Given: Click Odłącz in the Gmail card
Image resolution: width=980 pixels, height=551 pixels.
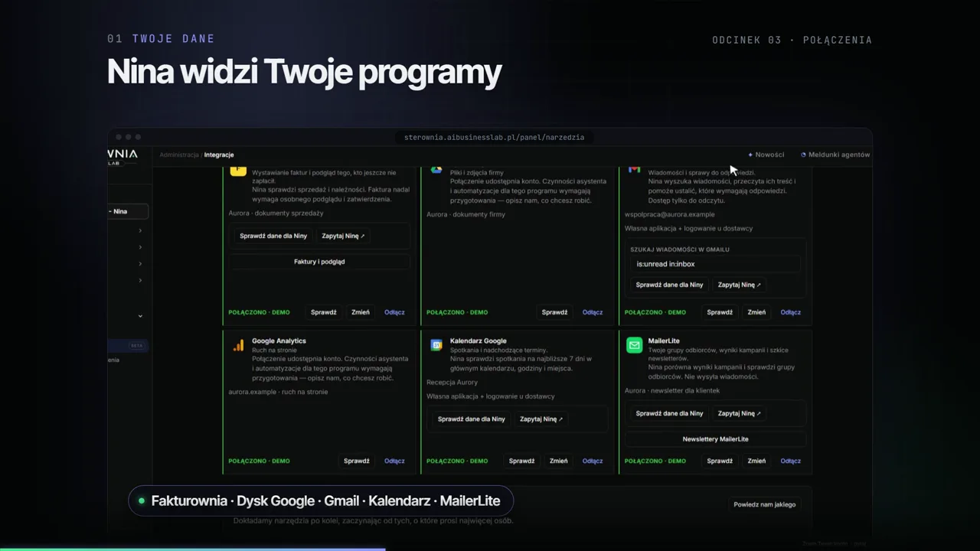Looking at the screenshot, I should pyautogui.click(x=791, y=312).
